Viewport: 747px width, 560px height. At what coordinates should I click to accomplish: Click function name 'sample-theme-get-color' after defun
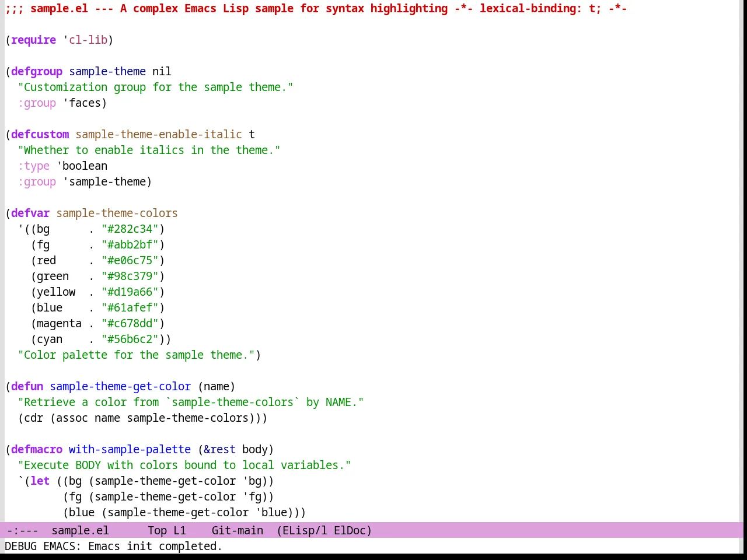tap(120, 386)
